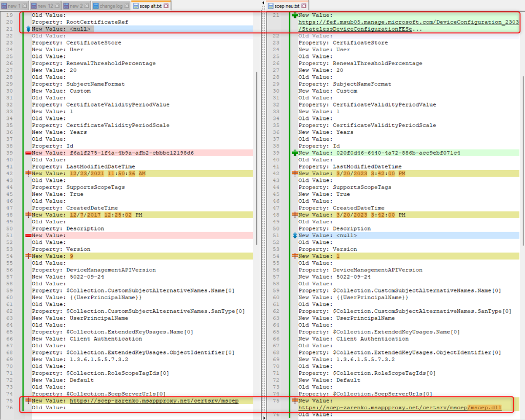
Task: Open the change.log tab
Action: 111,6
